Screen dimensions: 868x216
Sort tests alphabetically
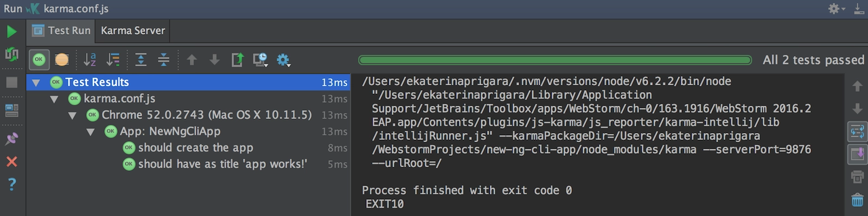pos(90,60)
